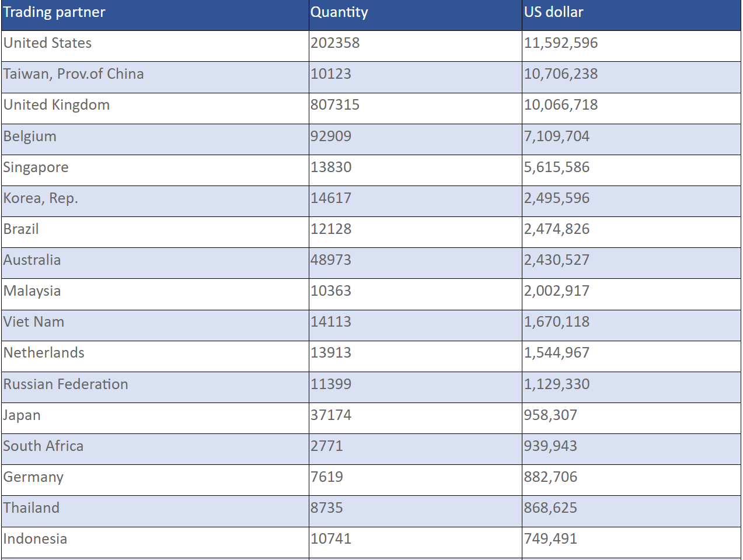The height and width of the screenshot is (560, 743).
Task: Select the Korea, Rep. cell
Action: [40, 198]
